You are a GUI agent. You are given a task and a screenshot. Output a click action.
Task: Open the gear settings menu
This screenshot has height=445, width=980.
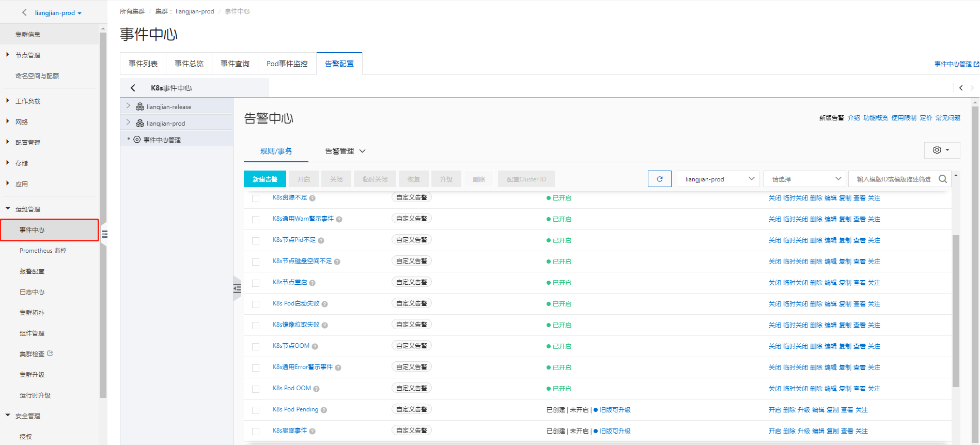941,150
